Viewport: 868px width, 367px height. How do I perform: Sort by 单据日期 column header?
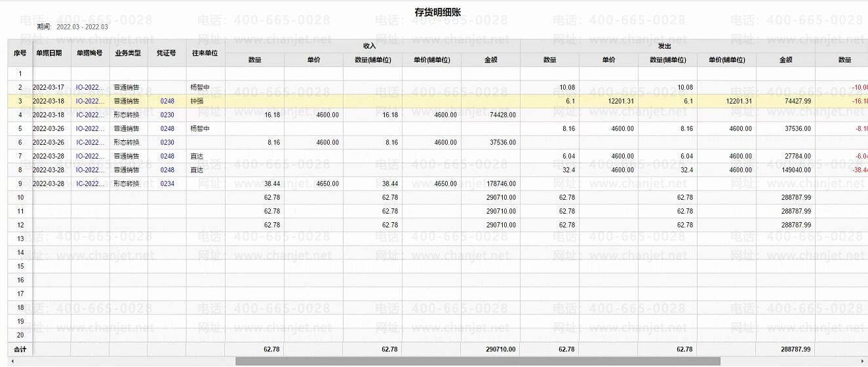(49, 52)
